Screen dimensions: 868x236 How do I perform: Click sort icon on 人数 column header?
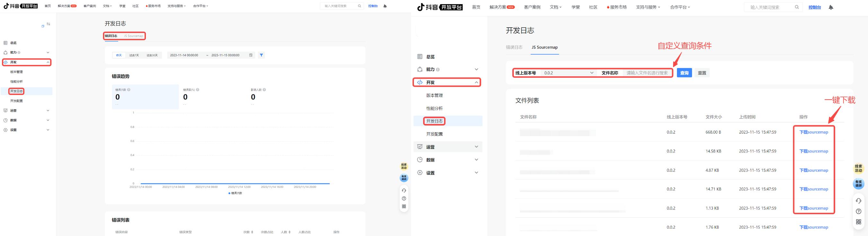(289, 232)
